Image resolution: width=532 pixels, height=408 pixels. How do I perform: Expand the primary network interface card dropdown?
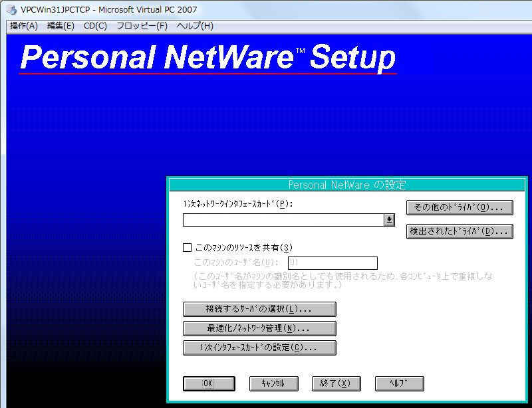pyautogui.click(x=389, y=220)
